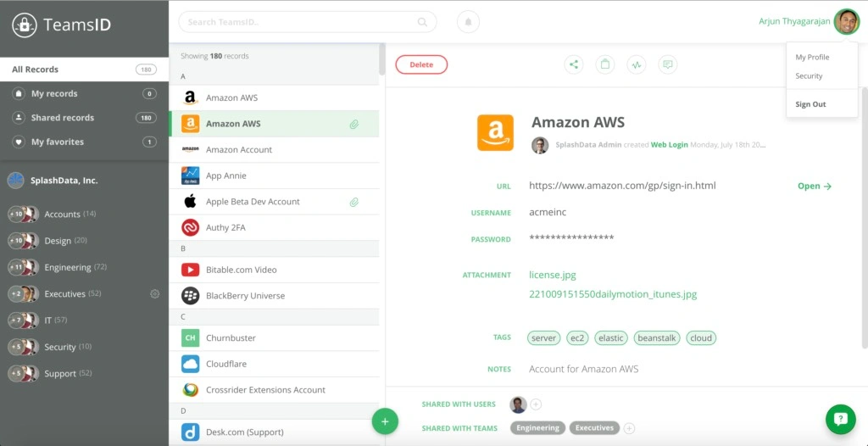Select the Amazon Account record

coord(274,149)
